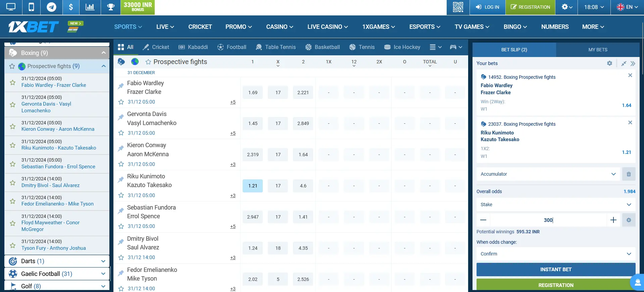This screenshot has width=644, height=292.
Task: Favorite Fedor Emelianenko fight in sidebar
Action: 13,201
